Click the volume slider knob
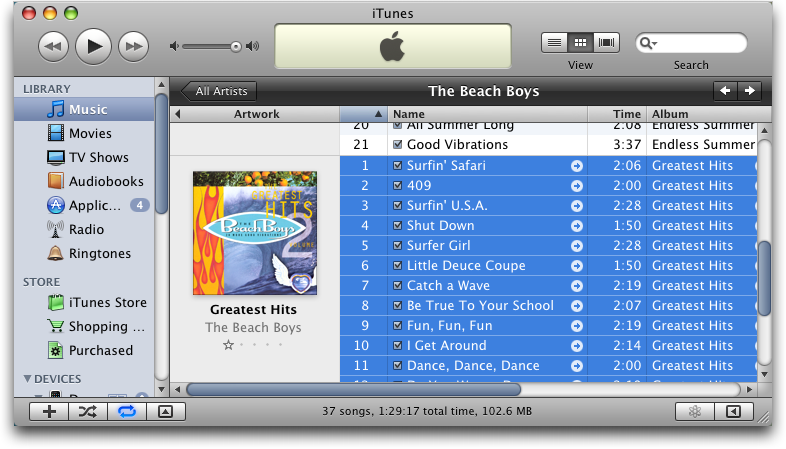This screenshot has width=786, height=449. pyautogui.click(x=236, y=47)
